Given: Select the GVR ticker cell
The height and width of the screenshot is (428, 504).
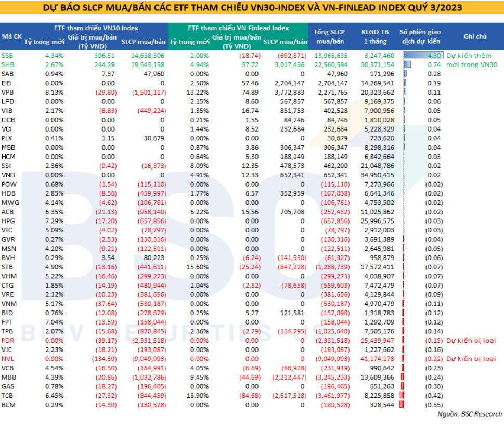Looking at the screenshot, I should click(x=8, y=240).
